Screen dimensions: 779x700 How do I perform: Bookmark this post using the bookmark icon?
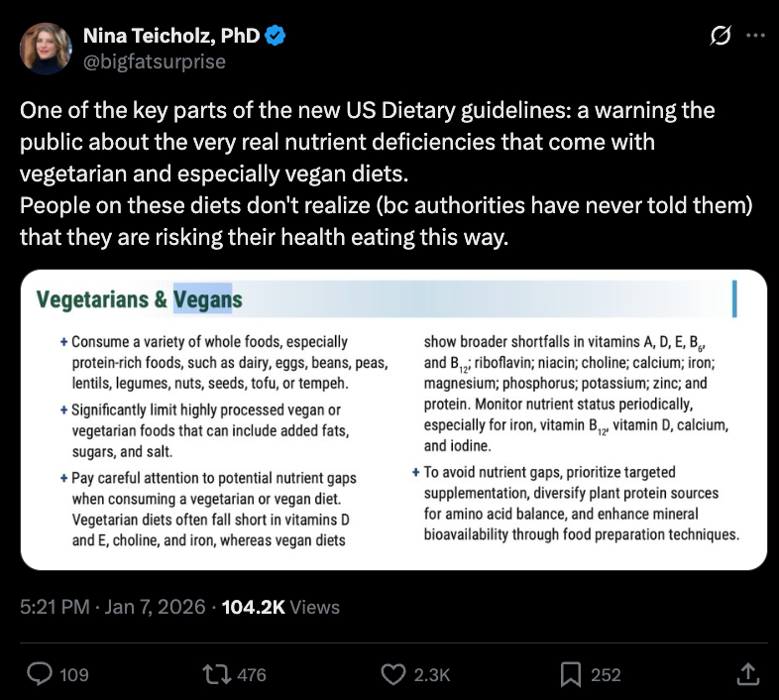point(571,674)
